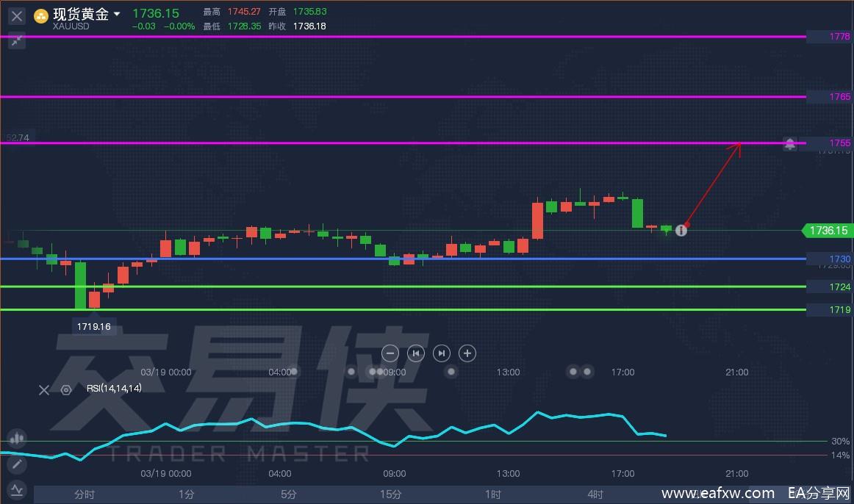Click the 现货黄金 instrument name

point(81,14)
